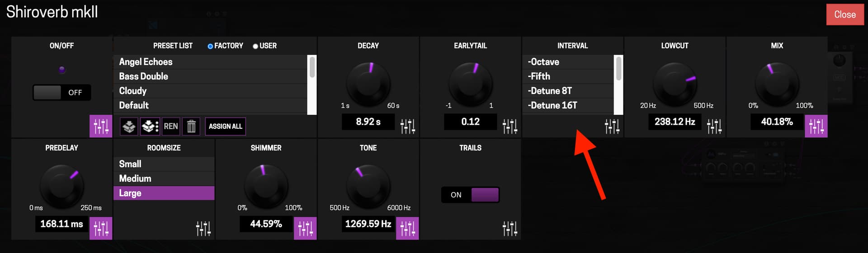Image resolution: width=868 pixels, height=253 pixels.
Task: Click the Lowcut knob
Action: [675, 84]
